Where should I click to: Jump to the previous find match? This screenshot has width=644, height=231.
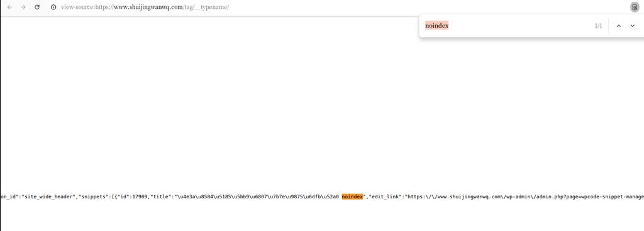(x=619, y=26)
